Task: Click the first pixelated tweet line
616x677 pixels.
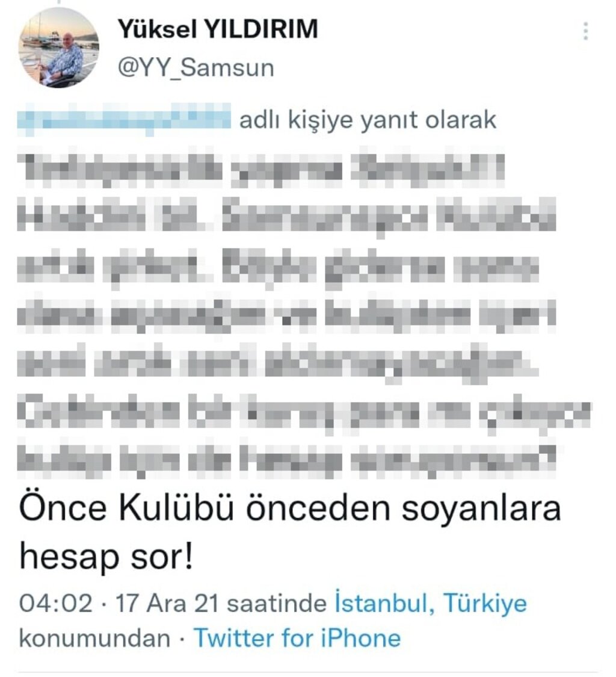Action: point(261,169)
